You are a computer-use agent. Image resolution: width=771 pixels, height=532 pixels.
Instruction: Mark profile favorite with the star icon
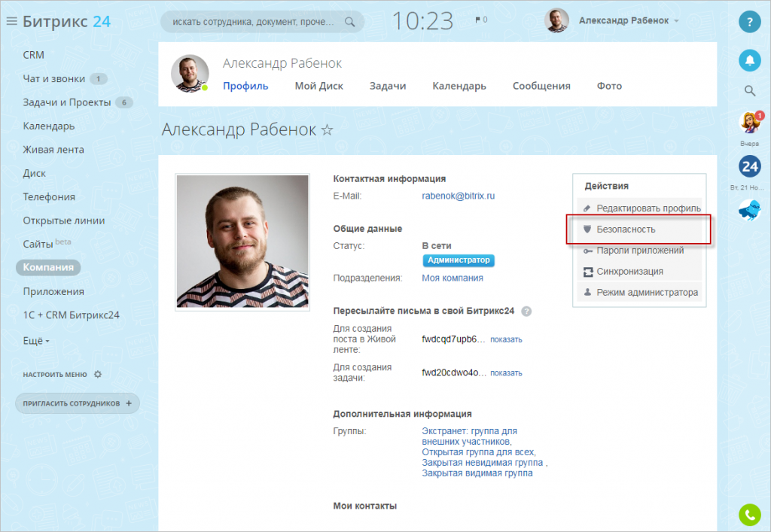327,129
